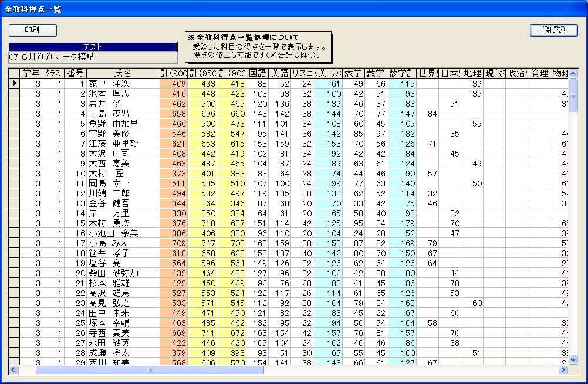The width and height of the screenshot is (588, 384).
Task: Click the vertical scrollbar thumb
Action: pos(573,96)
